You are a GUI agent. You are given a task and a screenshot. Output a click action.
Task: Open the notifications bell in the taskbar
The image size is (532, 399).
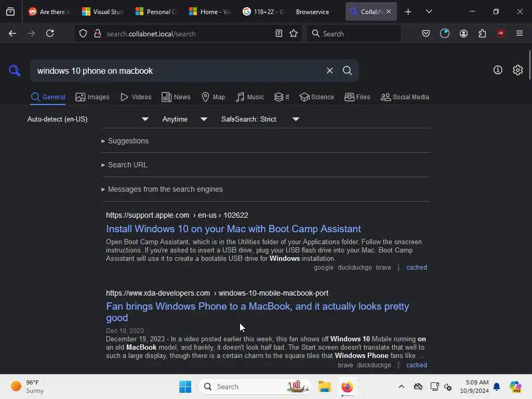click(497, 387)
